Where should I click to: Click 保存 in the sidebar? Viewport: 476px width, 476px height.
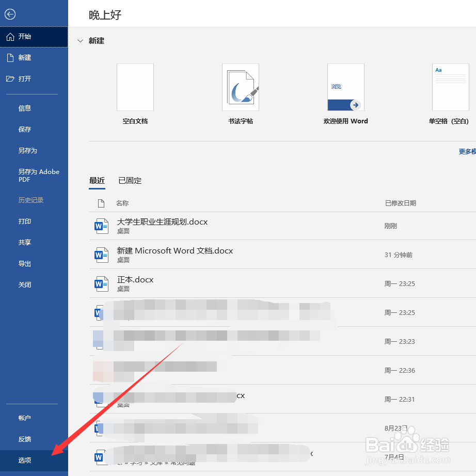tap(25, 130)
